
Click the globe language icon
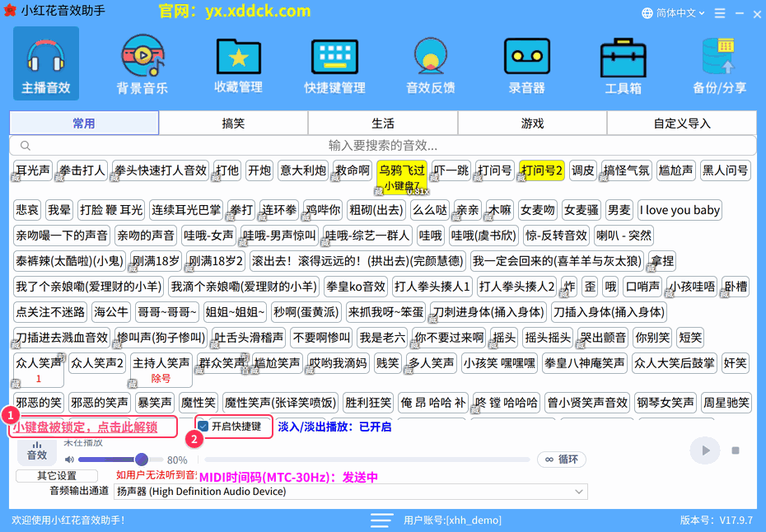tap(647, 13)
